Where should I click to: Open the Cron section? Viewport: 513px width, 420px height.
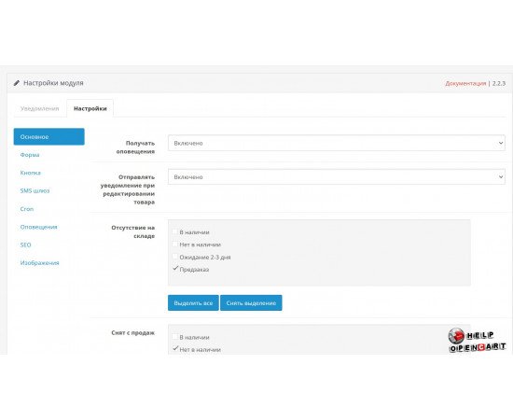tap(27, 209)
